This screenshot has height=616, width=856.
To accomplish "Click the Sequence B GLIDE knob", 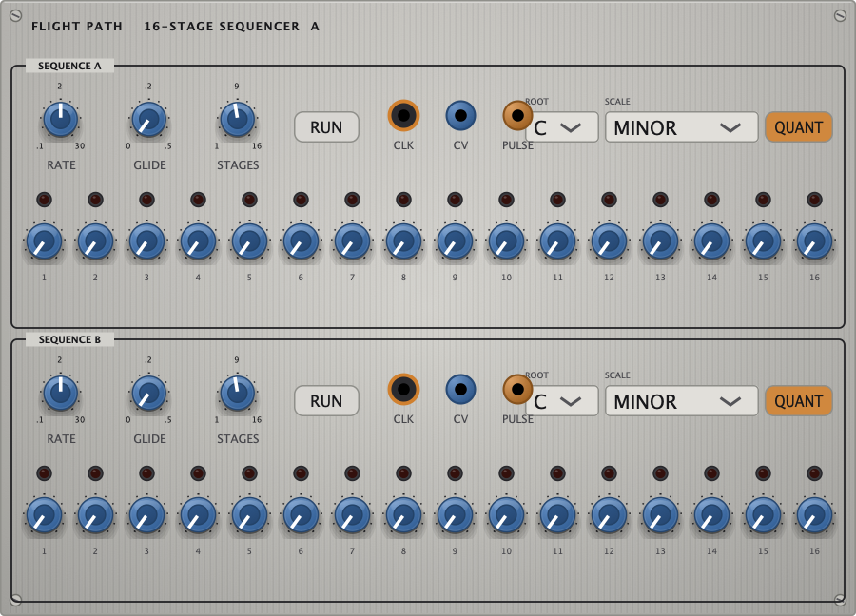I will tap(149, 393).
